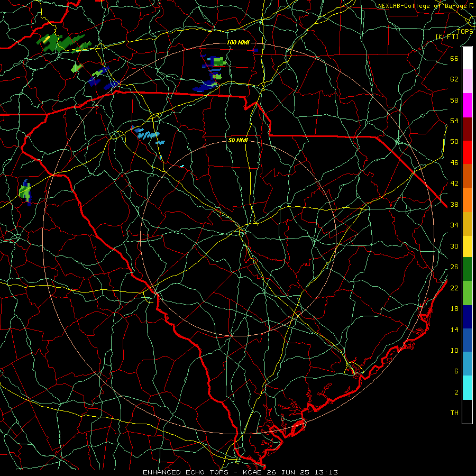Click the black TH legend swatch
This screenshot has height=476, width=476.
[x=467, y=411]
